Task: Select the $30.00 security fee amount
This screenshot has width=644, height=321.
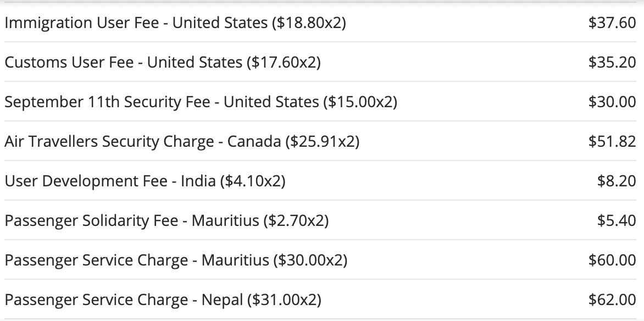Action: coord(612,102)
